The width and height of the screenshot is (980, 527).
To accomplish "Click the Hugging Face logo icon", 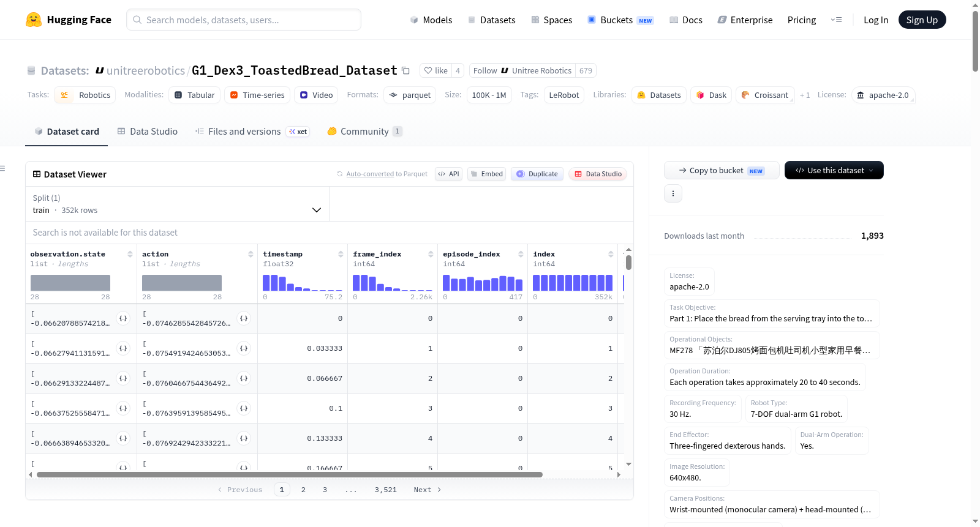I will click(34, 20).
